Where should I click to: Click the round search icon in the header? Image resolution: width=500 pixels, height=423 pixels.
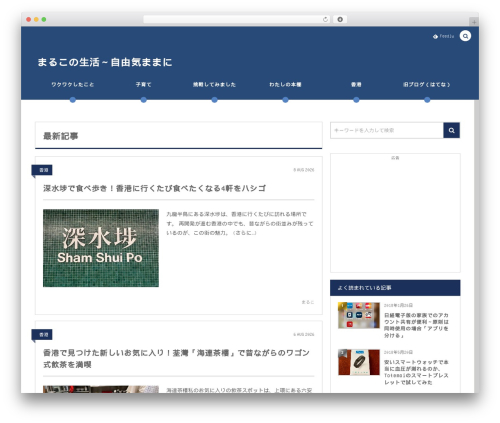tap(465, 36)
